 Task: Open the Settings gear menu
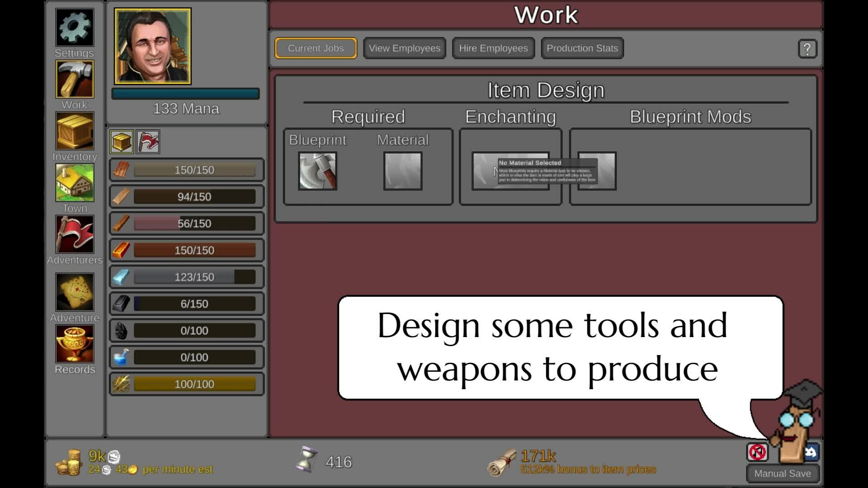[75, 28]
